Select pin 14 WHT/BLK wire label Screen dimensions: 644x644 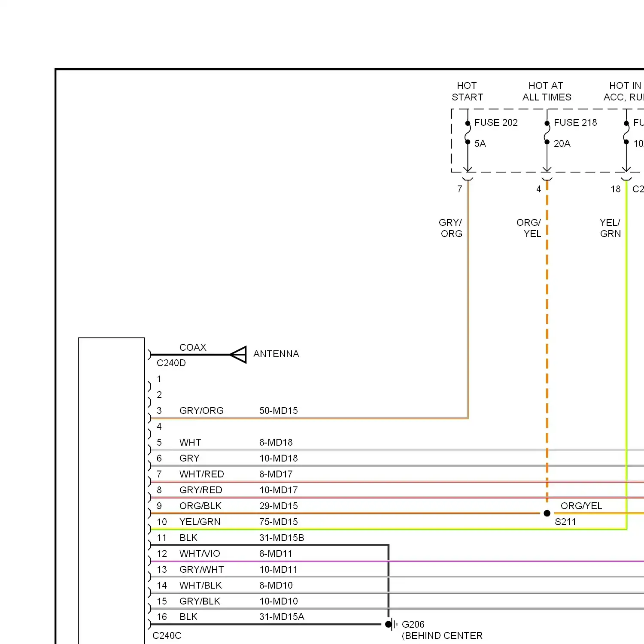click(200, 585)
